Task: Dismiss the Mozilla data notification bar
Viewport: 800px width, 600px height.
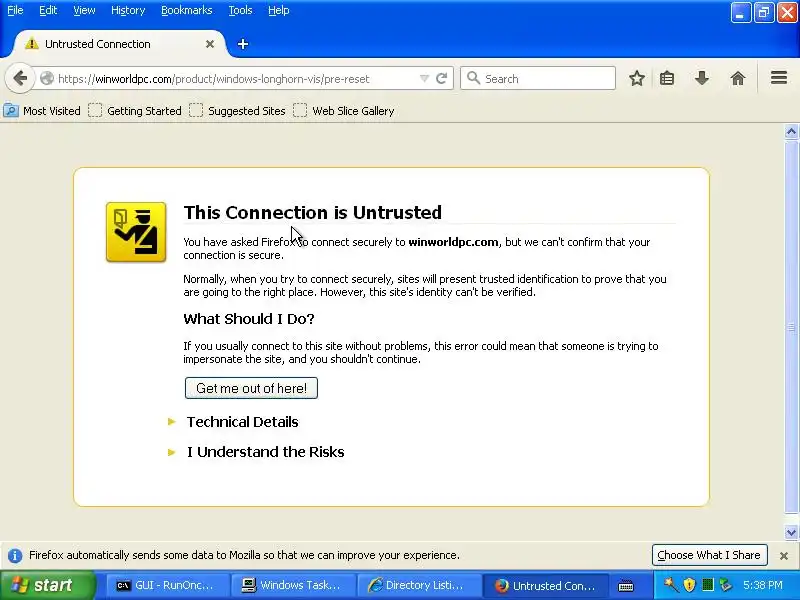Action: coord(784,556)
